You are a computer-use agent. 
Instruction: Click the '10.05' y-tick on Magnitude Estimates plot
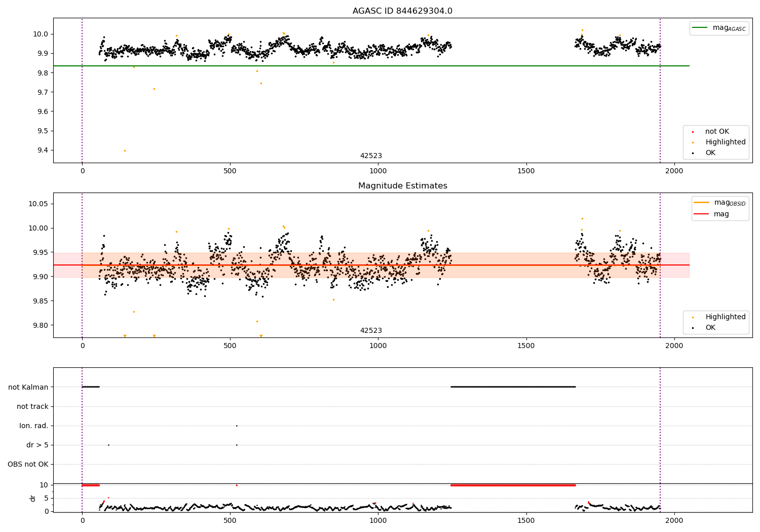click(39, 204)
